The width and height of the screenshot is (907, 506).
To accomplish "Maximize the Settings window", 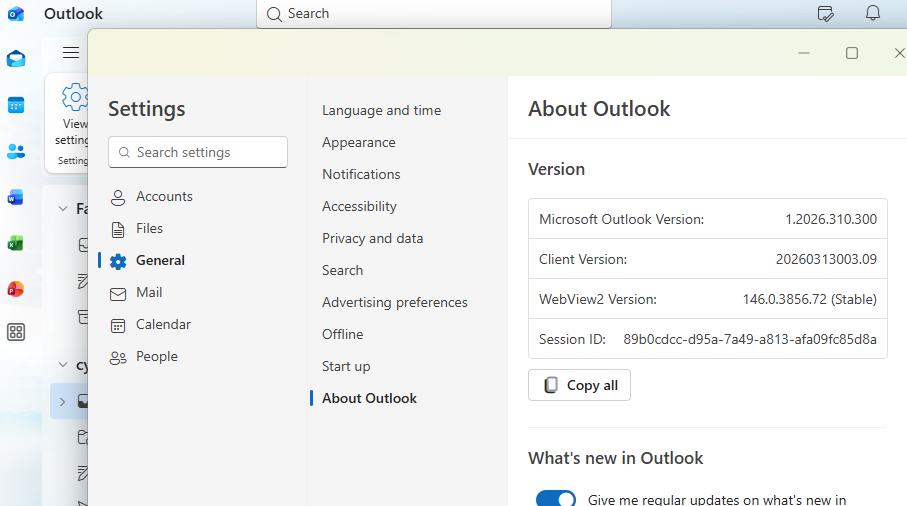I will point(851,53).
